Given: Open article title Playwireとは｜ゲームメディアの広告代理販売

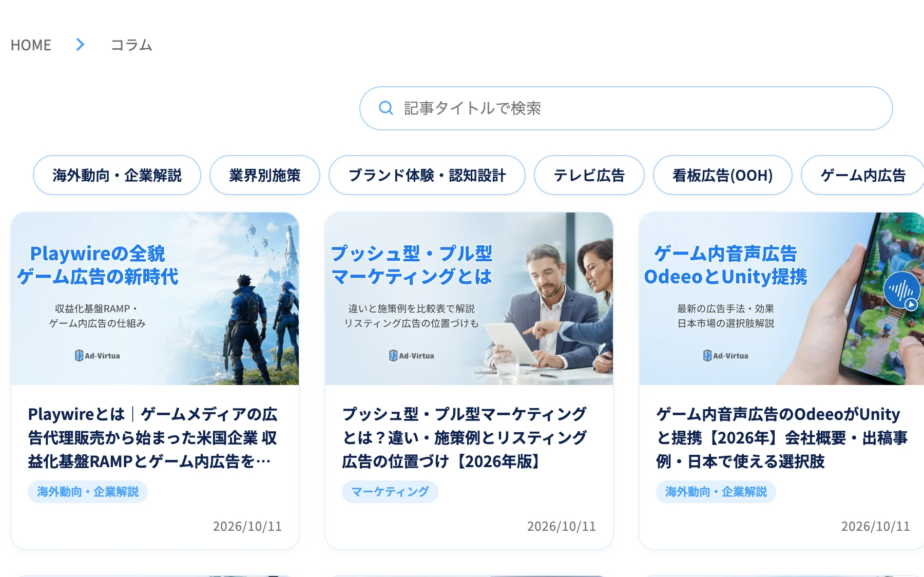Looking at the screenshot, I should (x=153, y=438).
